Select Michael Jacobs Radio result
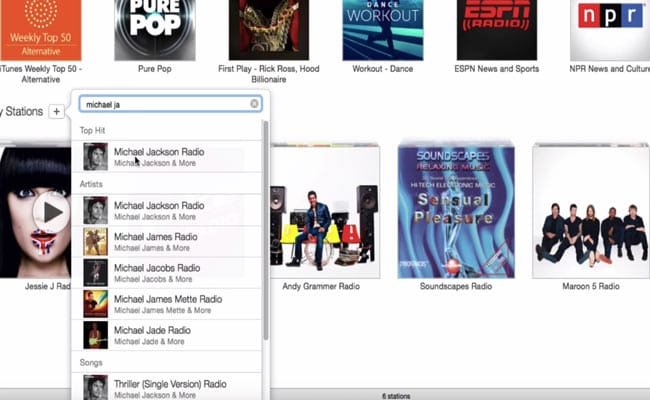 pos(167,273)
